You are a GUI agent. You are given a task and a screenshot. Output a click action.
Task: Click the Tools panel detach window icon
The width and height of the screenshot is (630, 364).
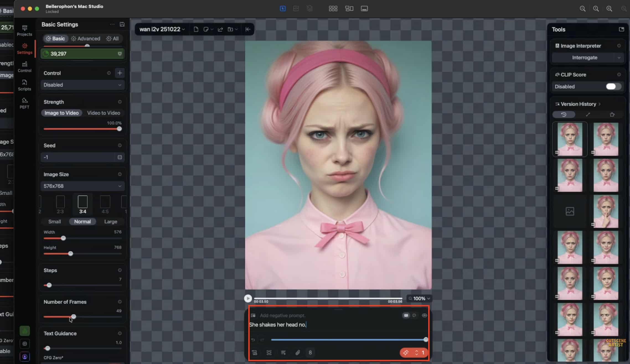621,29
